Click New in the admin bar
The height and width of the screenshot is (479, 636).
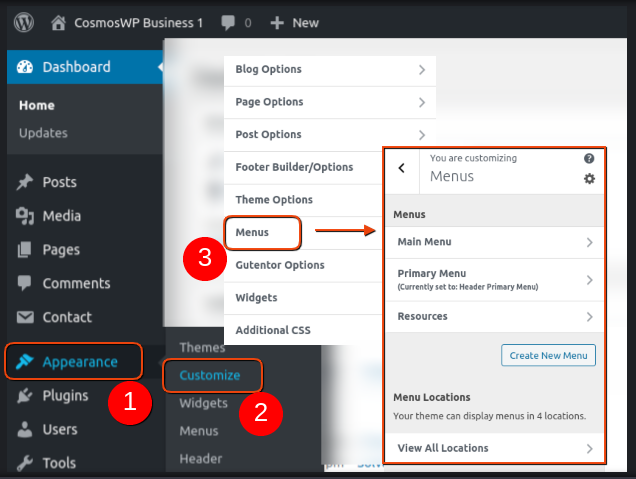coord(306,23)
